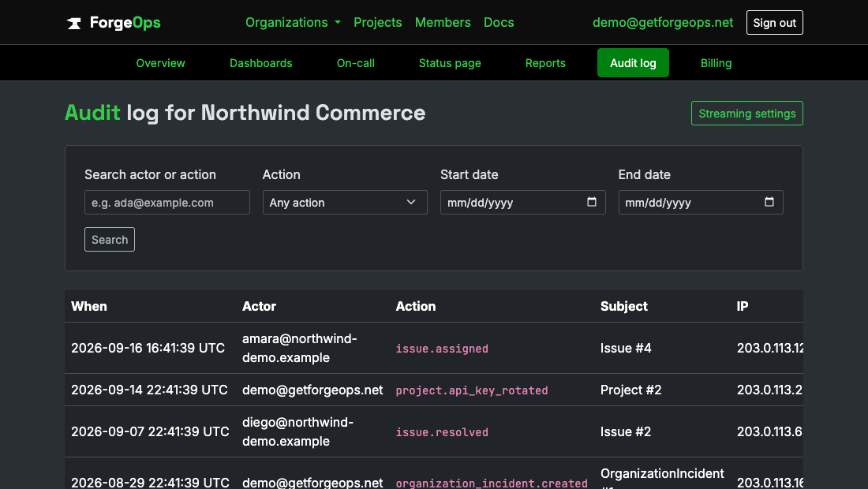Image resolution: width=868 pixels, height=489 pixels.
Task: Focus the Start date input field
Action: [522, 203]
